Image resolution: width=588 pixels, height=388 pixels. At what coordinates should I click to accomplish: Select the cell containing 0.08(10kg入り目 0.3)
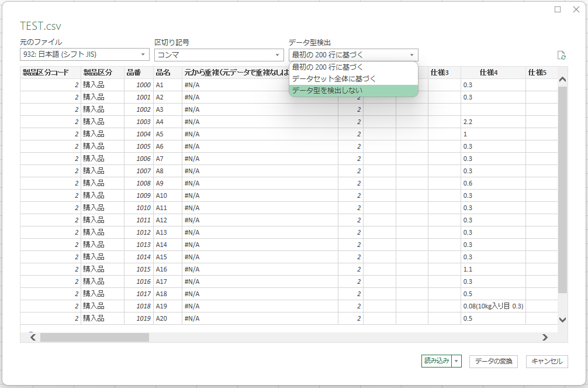point(493,306)
